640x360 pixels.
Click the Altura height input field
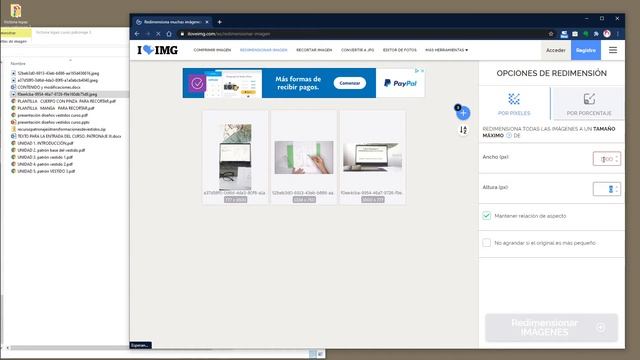point(607,189)
